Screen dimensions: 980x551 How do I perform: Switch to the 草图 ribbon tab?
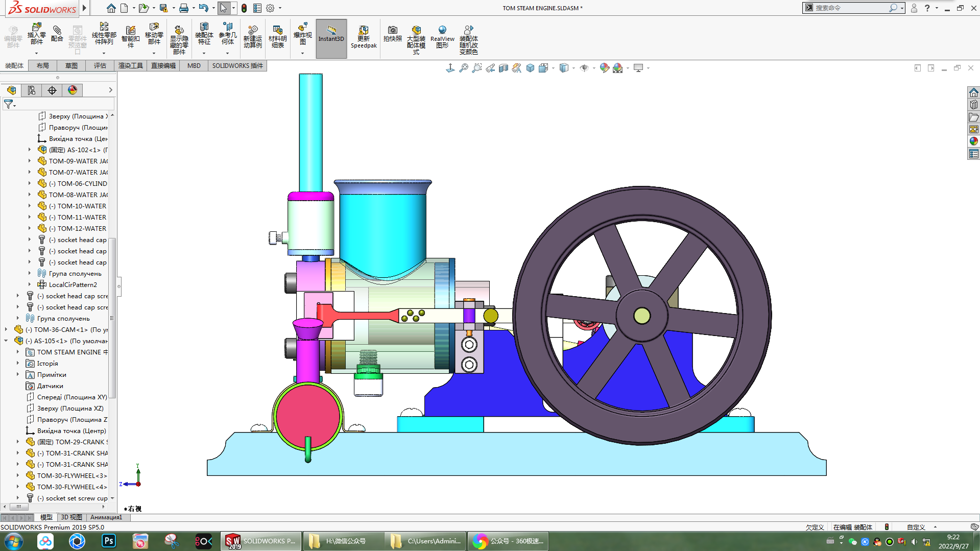(71, 66)
